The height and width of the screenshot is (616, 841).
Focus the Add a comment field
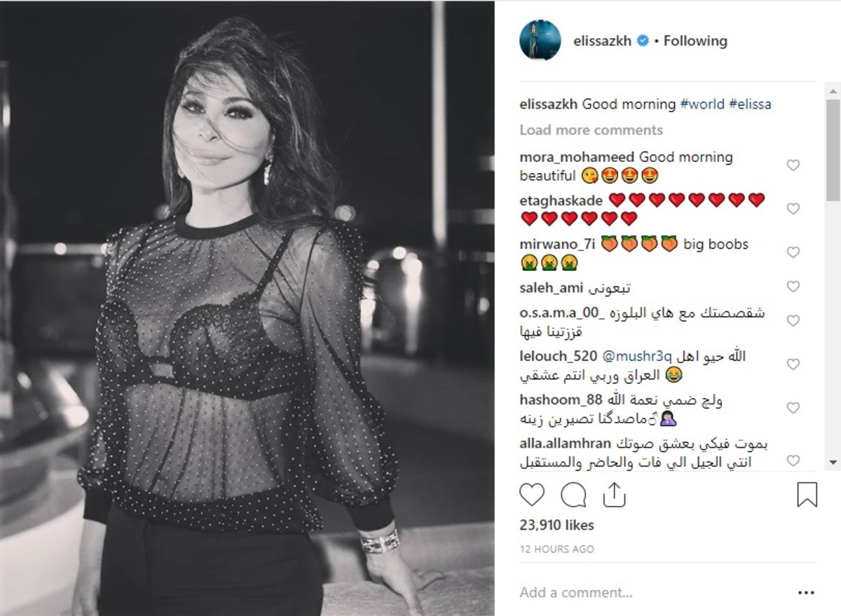coord(652,593)
